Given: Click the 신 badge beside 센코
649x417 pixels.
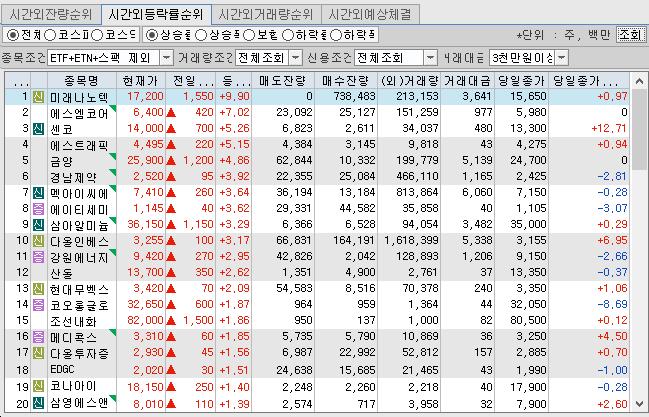Looking at the screenshot, I should coord(38,129).
